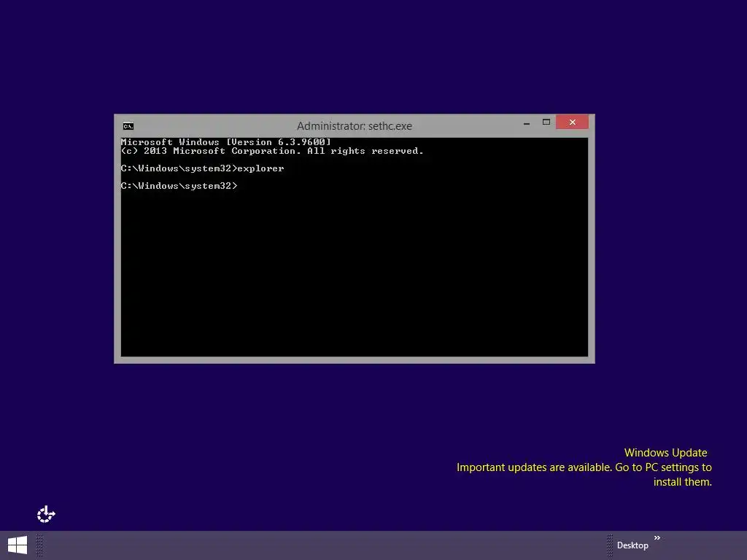
Task: Click the 'Microsoft Windows [Version 6.3.9600]' line
Action: [226, 142]
